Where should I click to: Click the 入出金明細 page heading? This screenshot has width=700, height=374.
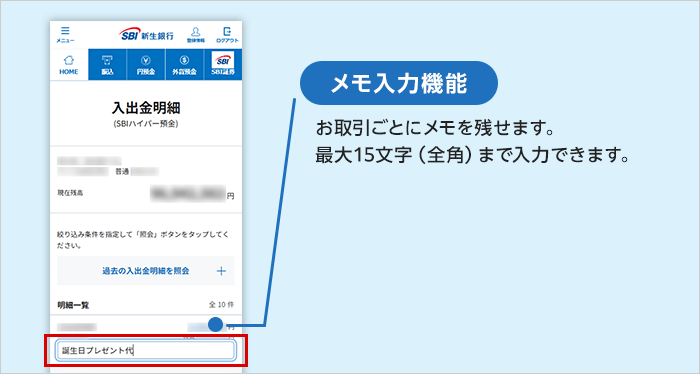(x=146, y=108)
